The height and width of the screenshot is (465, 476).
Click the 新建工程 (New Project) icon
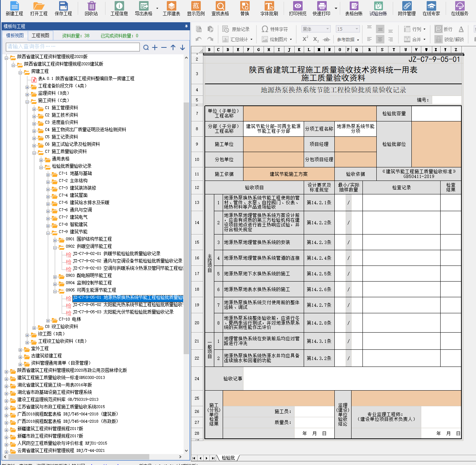(14, 9)
